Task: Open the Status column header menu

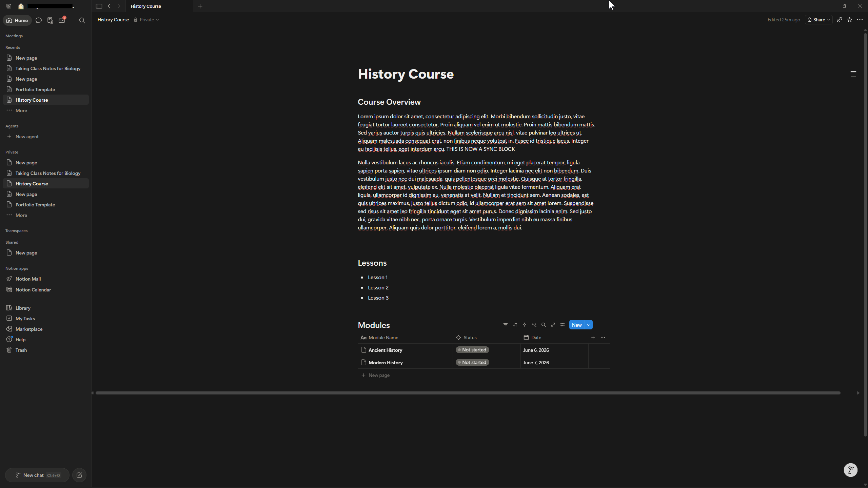Action: (487, 338)
